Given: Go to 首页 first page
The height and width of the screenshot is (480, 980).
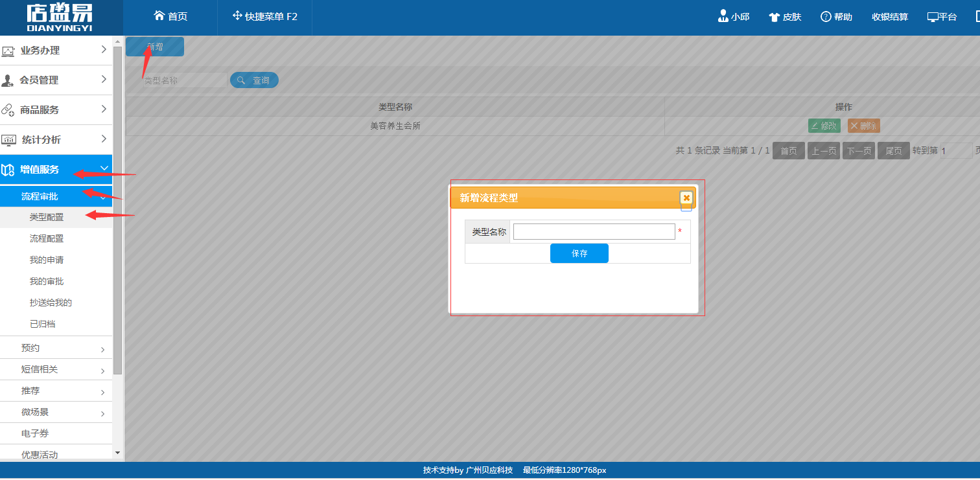Looking at the screenshot, I should point(789,151).
